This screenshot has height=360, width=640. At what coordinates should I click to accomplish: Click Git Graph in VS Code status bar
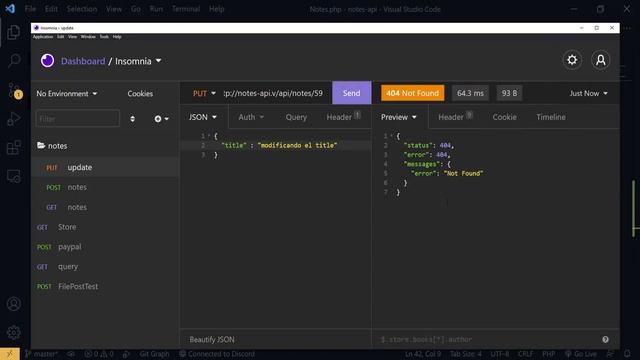[x=154, y=354]
